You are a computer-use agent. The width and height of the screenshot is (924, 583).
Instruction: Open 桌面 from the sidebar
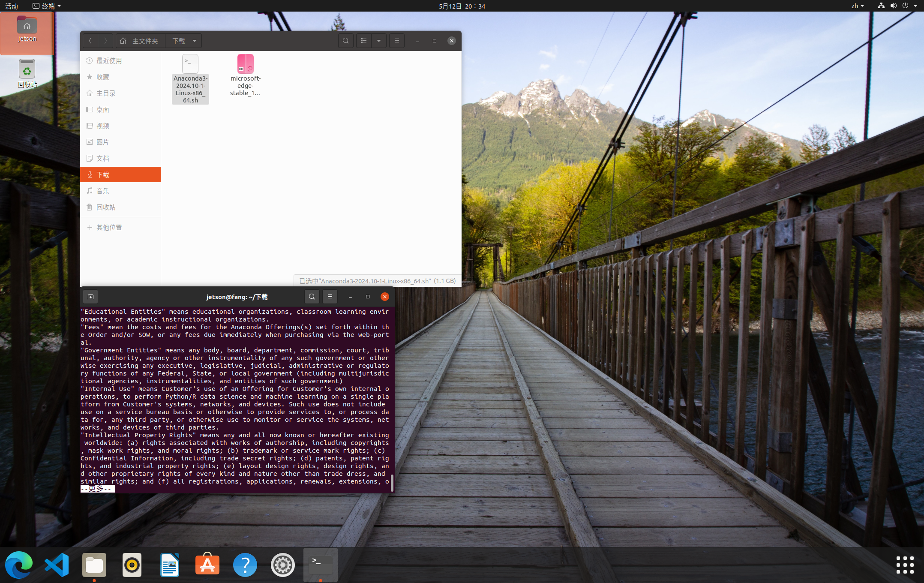[x=120, y=109]
